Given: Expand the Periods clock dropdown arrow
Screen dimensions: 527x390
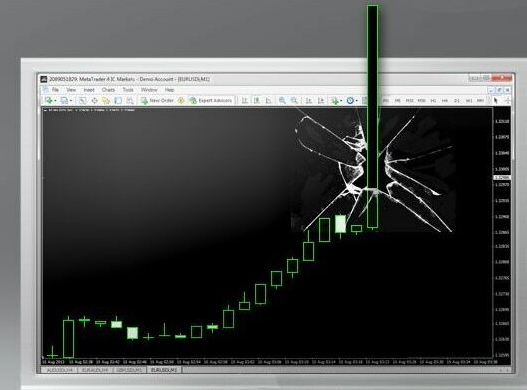Looking at the screenshot, I should point(356,101).
